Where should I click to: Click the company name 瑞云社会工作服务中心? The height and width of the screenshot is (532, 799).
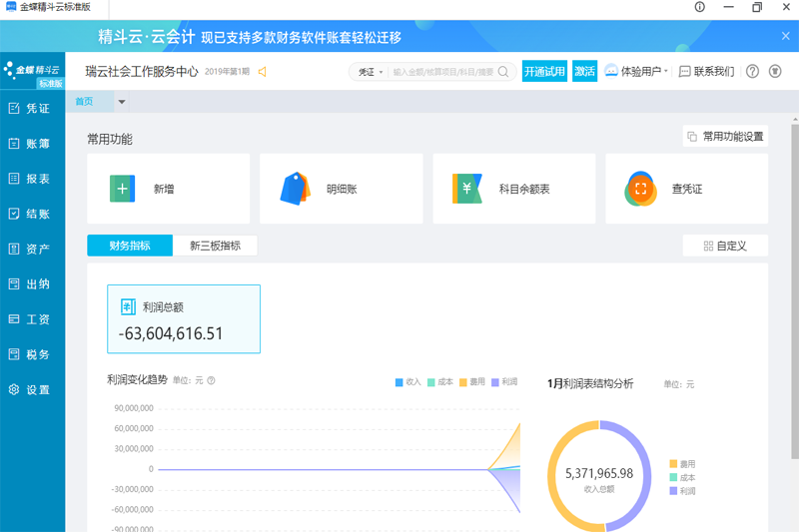point(141,71)
